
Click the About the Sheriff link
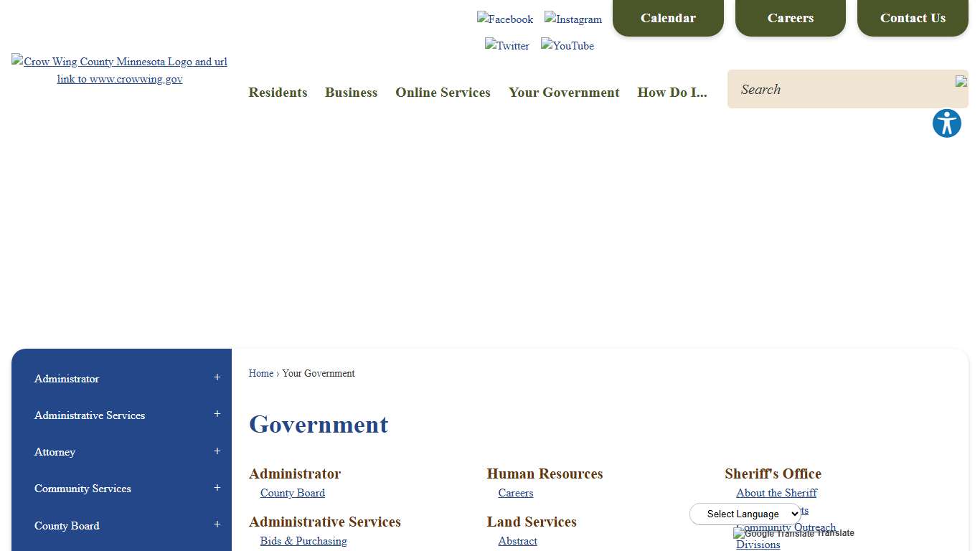pyautogui.click(x=776, y=493)
